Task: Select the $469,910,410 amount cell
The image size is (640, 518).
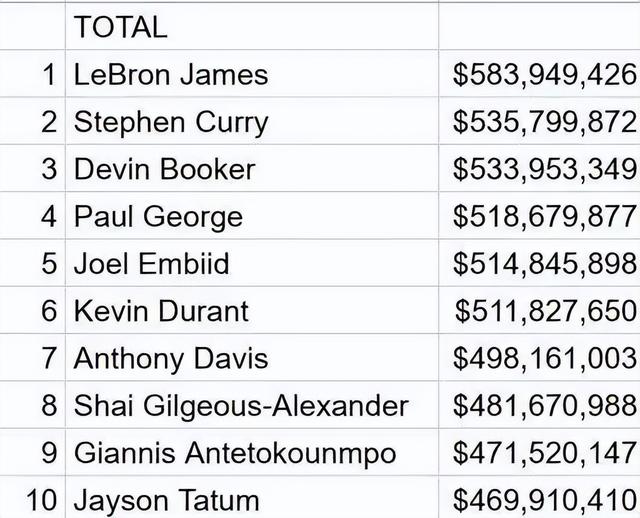Action: [x=540, y=498]
